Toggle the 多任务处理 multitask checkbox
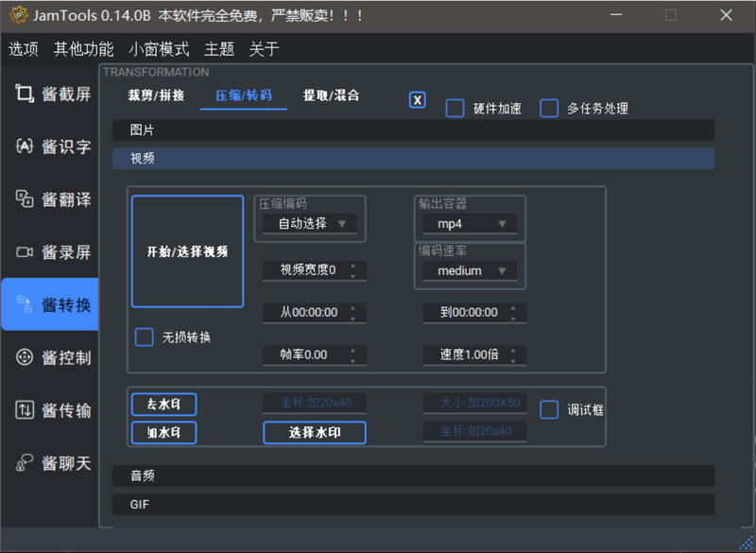Screen dimensions: 756x553 (x=549, y=108)
